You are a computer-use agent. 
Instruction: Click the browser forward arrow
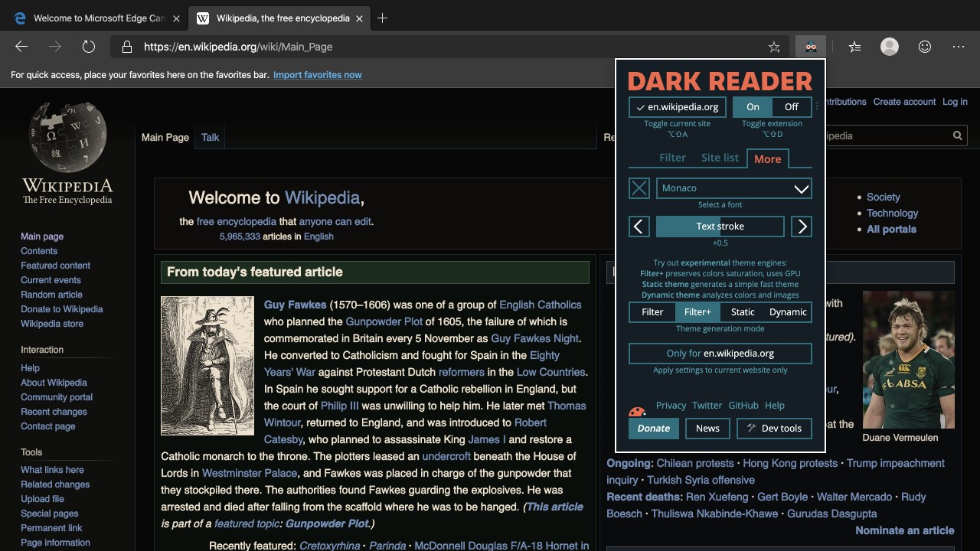pos(55,47)
